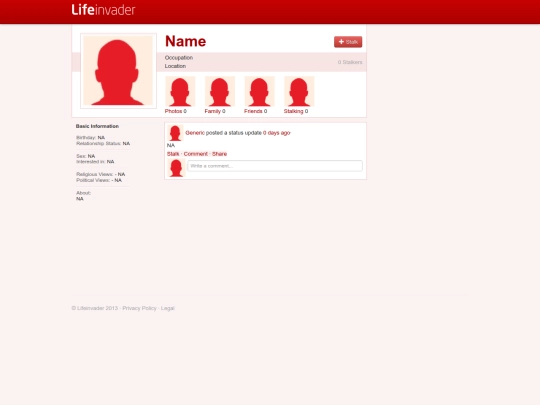540x405 pixels.
Task: Click the Religious Views entry
Action: coord(101,174)
